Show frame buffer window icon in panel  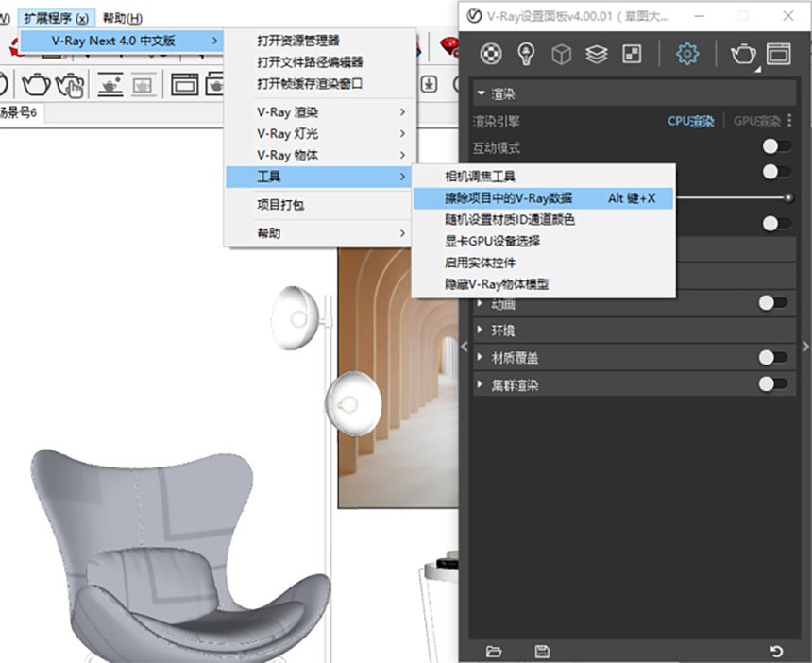tap(778, 54)
